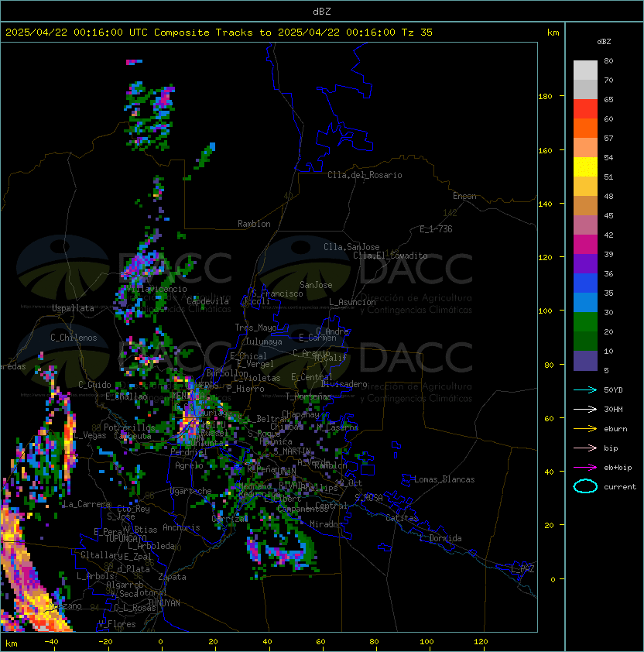Image resolution: width=644 pixels, height=652 pixels.
Task: Pick the 42 dBZ magenta color swatch
Action: point(585,245)
